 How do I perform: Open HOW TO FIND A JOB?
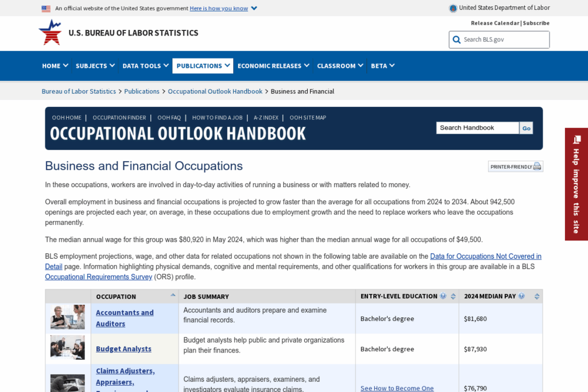pos(217,118)
